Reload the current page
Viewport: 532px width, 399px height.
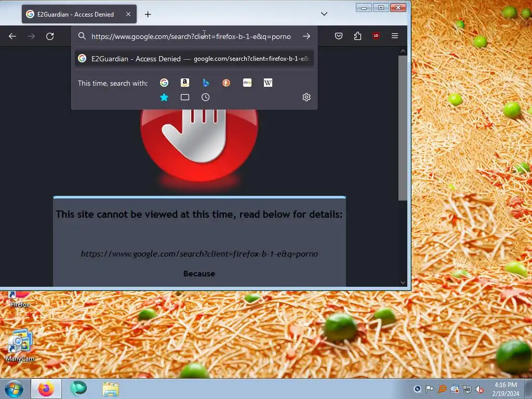coord(50,36)
